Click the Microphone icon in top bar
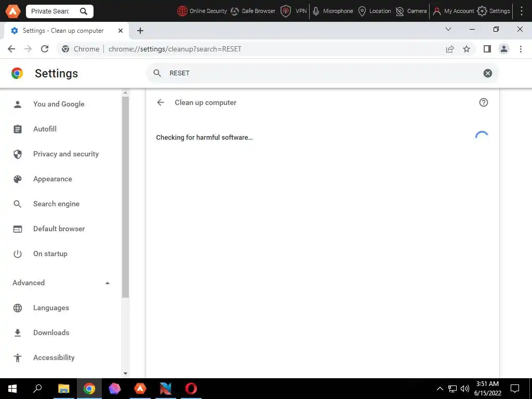Viewport: 532px width, 399px height. (x=316, y=11)
